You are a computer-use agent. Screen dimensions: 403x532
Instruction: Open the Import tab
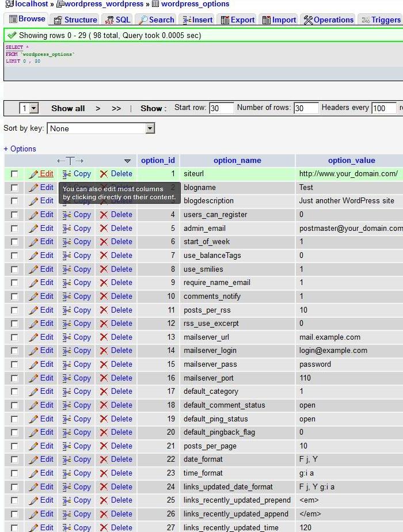(x=279, y=20)
